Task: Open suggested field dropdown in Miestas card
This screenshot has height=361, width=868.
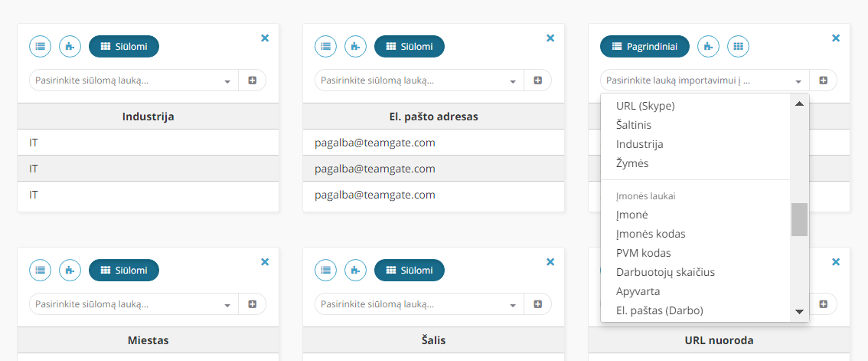Action: tap(134, 304)
